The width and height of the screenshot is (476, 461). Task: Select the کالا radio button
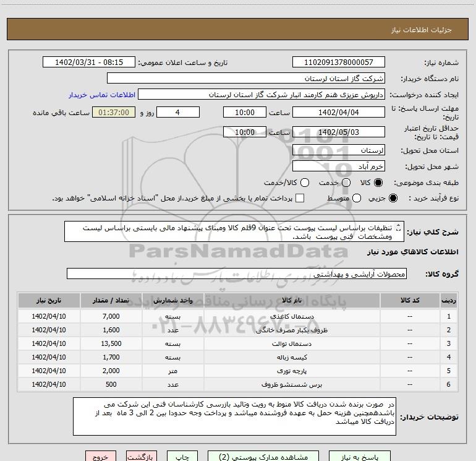coord(378,183)
